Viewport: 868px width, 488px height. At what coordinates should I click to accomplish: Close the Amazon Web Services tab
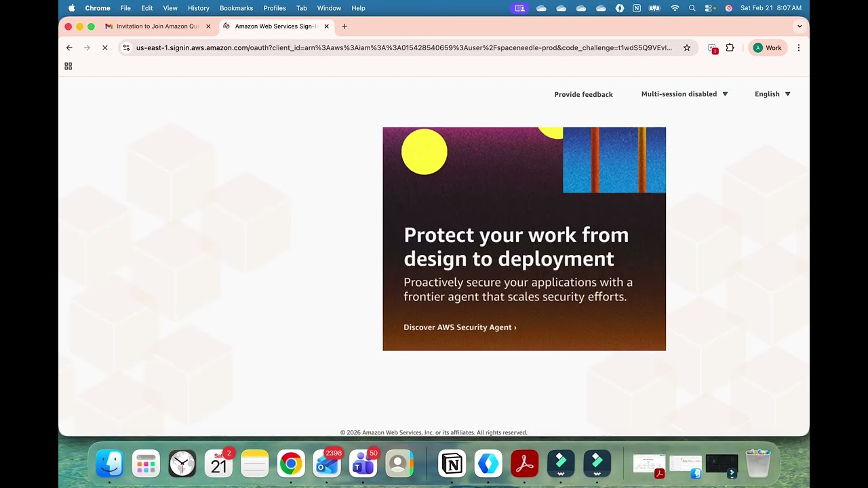tap(326, 26)
